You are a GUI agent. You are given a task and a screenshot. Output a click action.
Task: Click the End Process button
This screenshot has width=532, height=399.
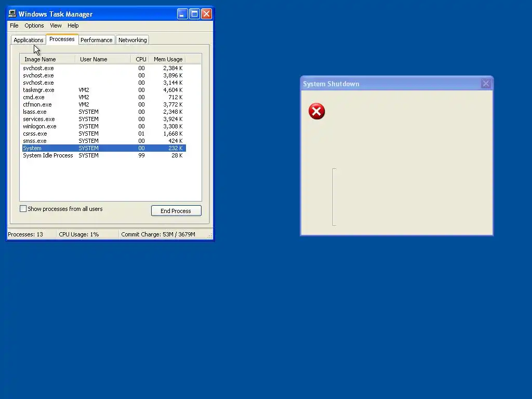pos(176,211)
